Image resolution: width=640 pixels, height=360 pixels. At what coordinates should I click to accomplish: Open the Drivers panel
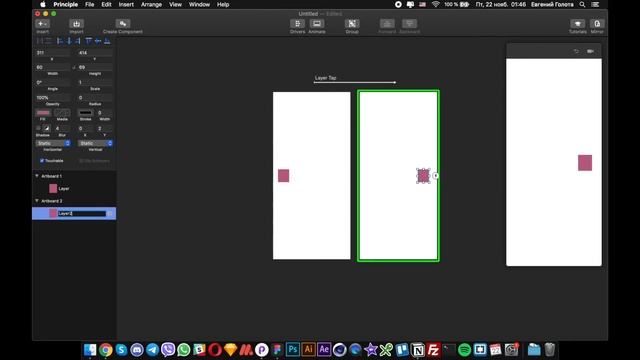[x=297, y=24]
